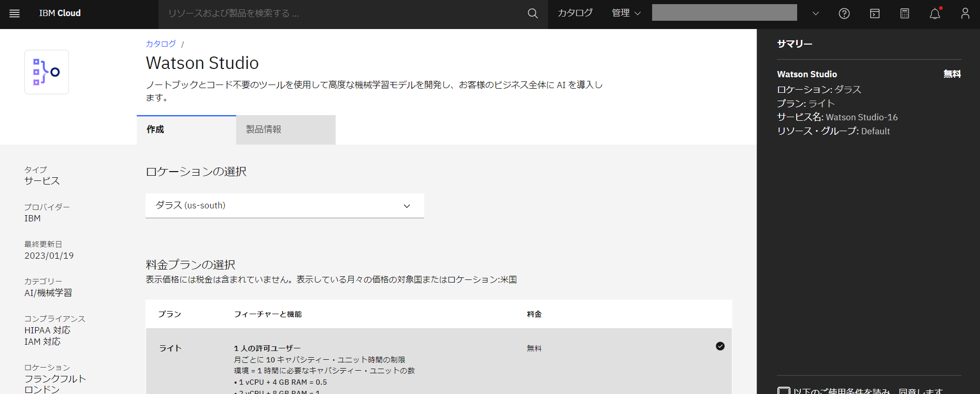This screenshot has height=394, width=980.
Task: Click the search magnifier icon
Action: (532, 13)
